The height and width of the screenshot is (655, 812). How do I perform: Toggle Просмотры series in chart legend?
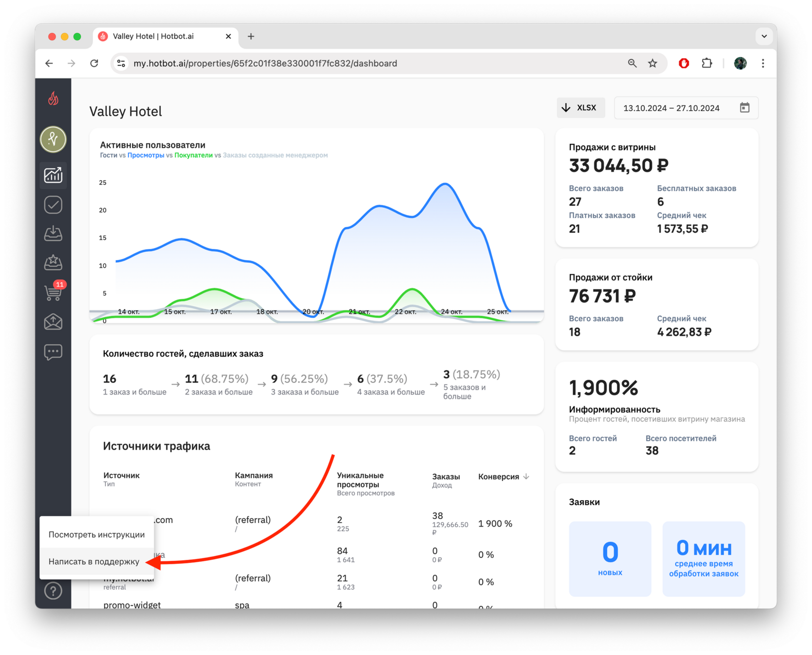pyautogui.click(x=146, y=155)
